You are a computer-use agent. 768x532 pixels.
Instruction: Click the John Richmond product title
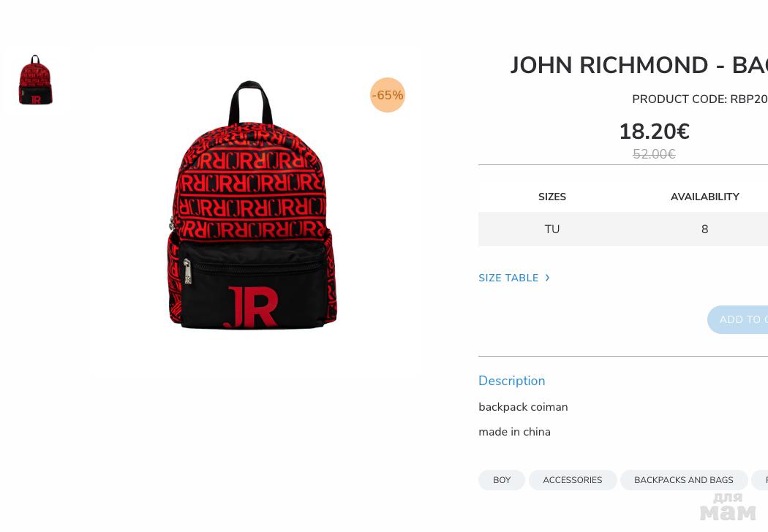click(x=639, y=65)
